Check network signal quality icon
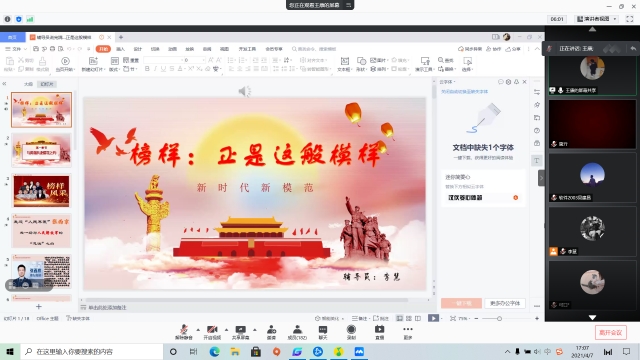The height and width of the screenshot is (360, 640). click(30, 19)
